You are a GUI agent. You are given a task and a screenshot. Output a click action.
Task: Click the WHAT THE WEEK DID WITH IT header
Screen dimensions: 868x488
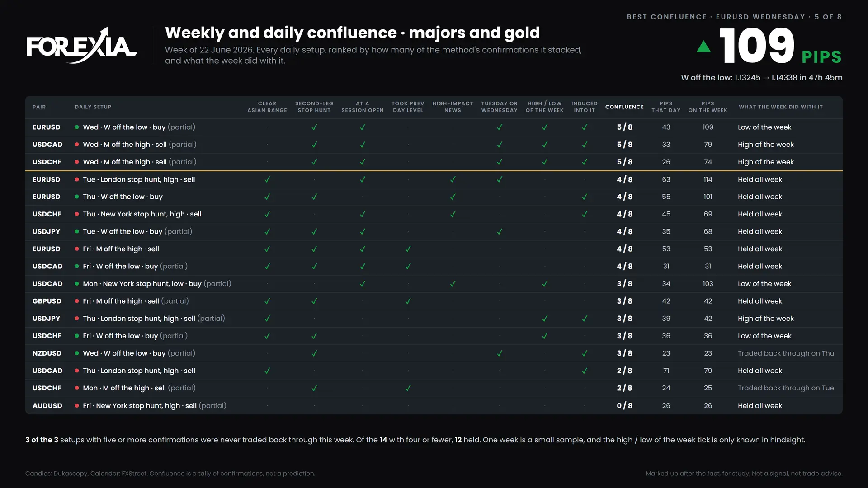click(x=781, y=107)
